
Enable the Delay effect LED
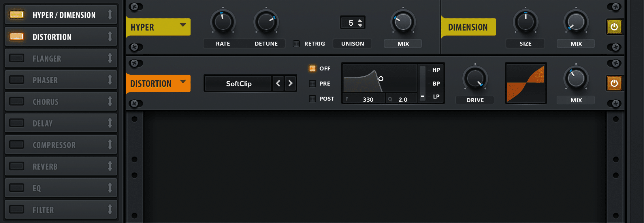point(17,123)
